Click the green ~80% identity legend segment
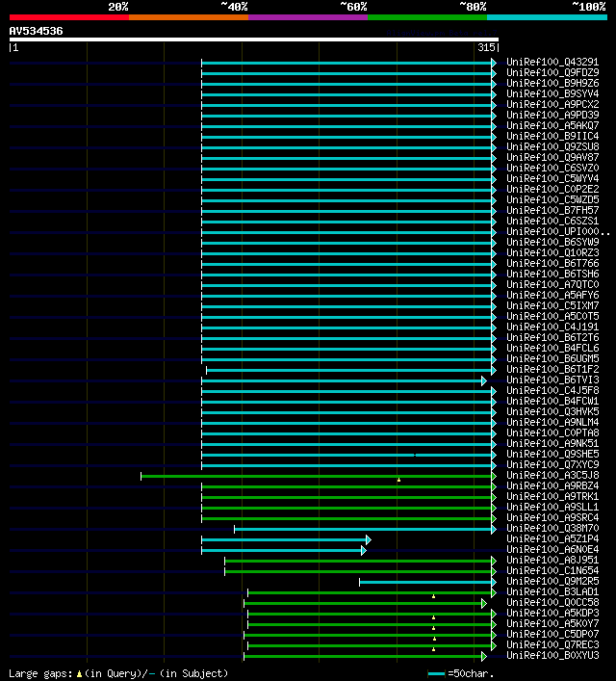 427,17
